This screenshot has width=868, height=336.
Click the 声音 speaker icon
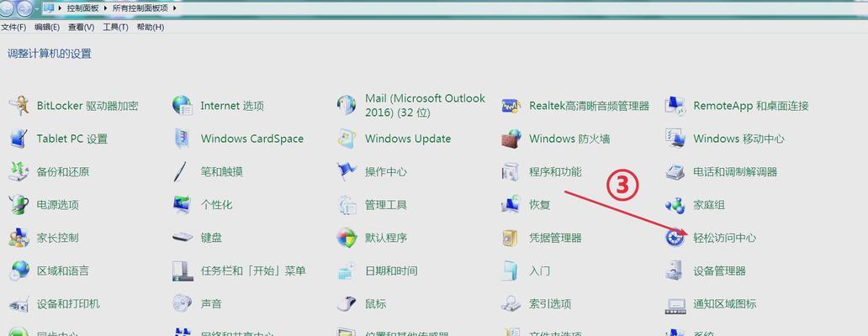click(x=183, y=303)
